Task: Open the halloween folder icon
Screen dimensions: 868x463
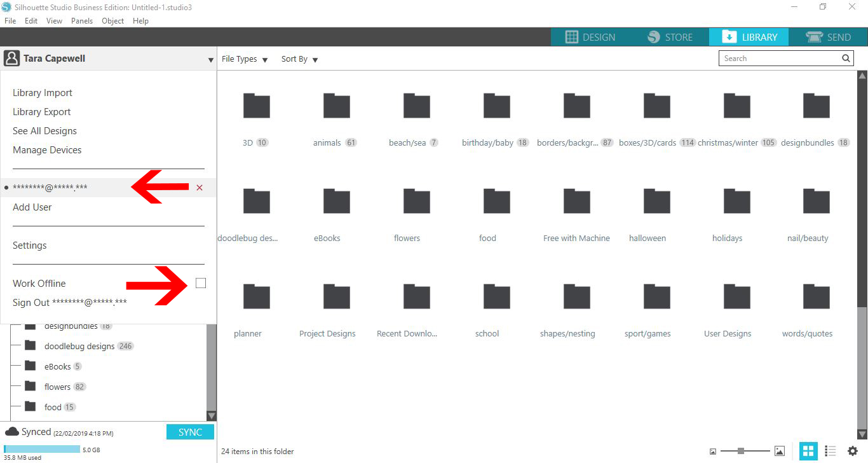Action: pyautogui.click(x=657, y=201)
